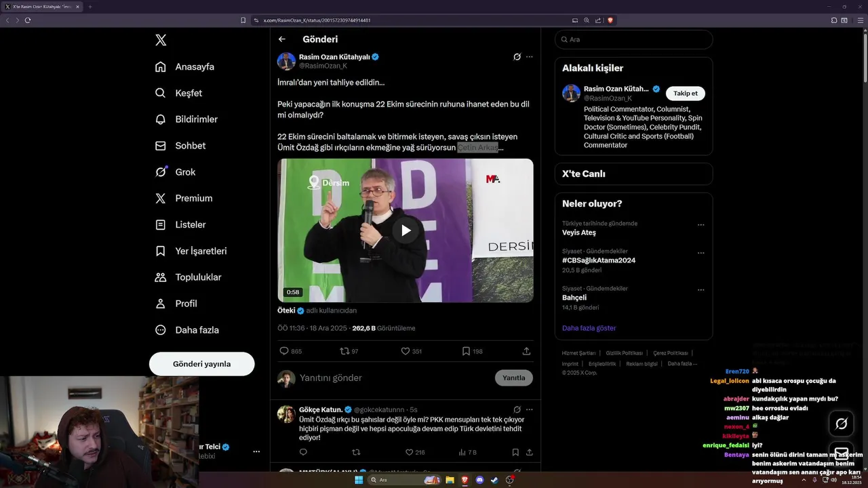Open Grok in the sidebar
The width and height of the screenshot is (868, 488).
(x=175, y=172)
